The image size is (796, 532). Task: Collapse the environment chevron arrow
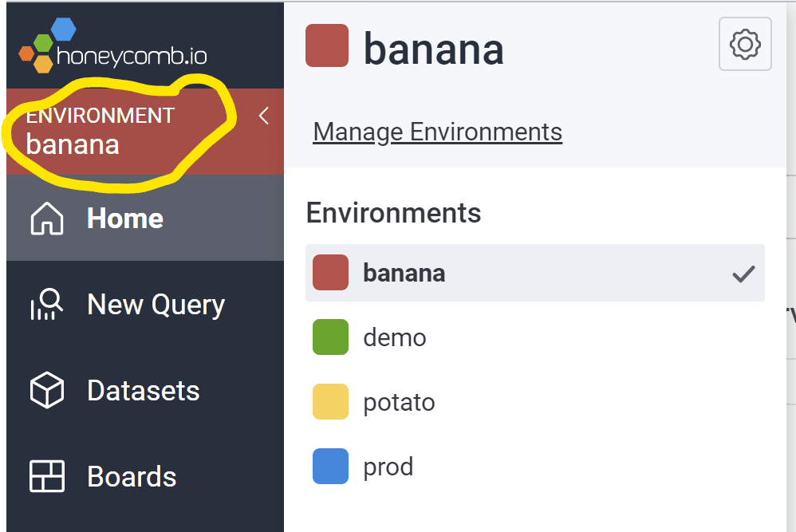264,116
